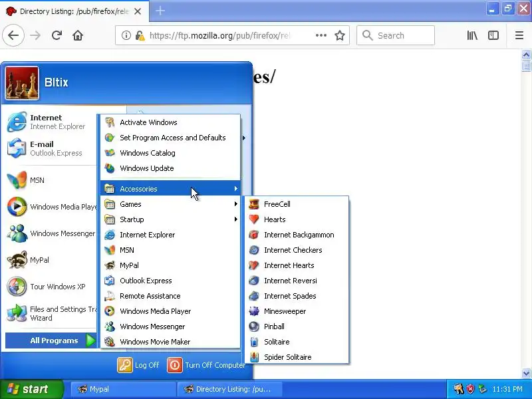Show site information icon in address bar

(126, 35)
